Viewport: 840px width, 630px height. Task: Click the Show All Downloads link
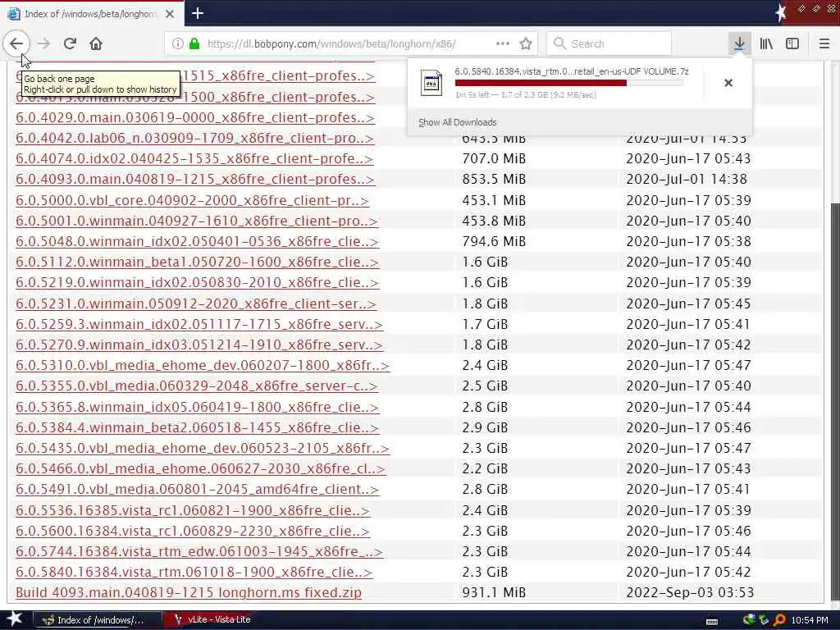pyautogui.click(x=457, y=122)
